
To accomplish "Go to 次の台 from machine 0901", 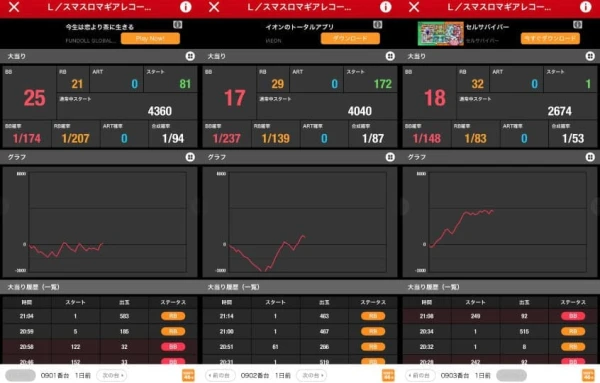I will click(x=112, y=375).
